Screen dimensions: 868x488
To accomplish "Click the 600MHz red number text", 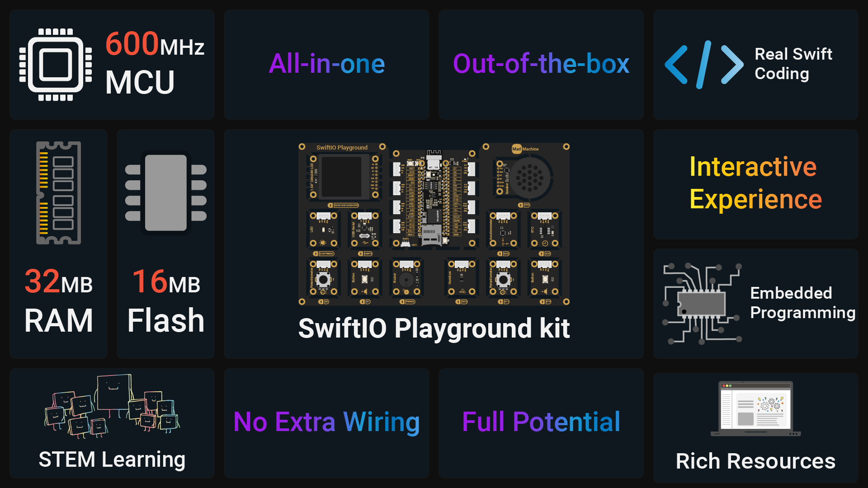I will coord(132,43).
